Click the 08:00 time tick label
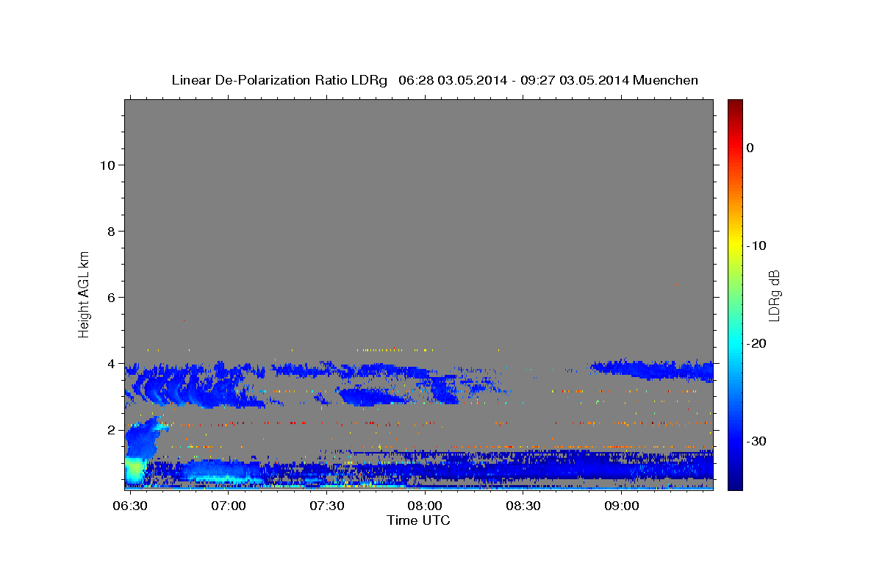This screenshot has width=882, height=588. click(x=425, y=506)
